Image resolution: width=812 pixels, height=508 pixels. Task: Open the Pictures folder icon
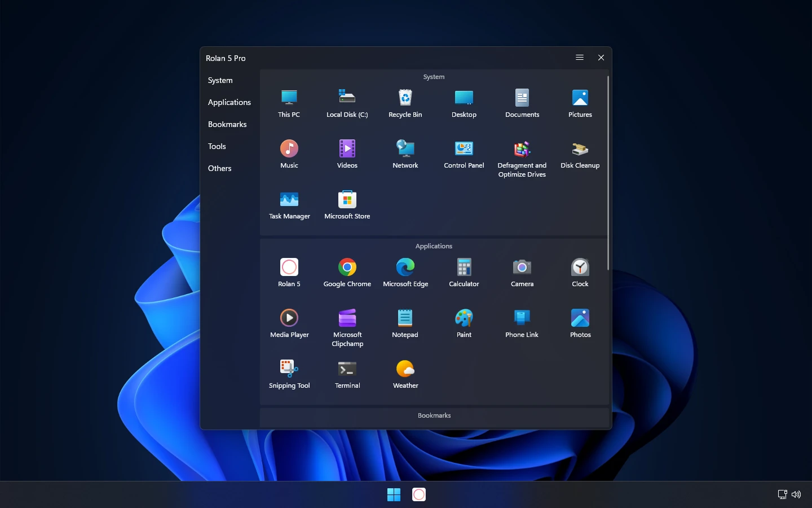coord(580,103)
